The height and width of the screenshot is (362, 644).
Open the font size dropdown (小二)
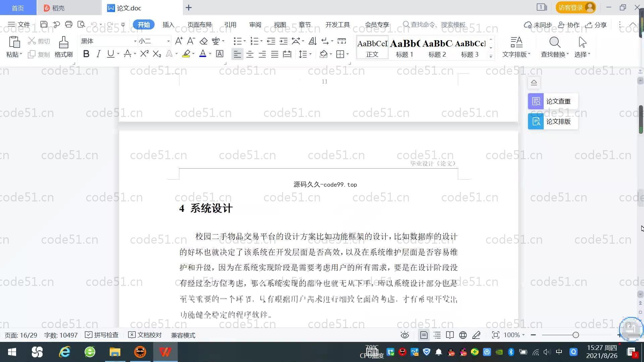coord(168,41)
